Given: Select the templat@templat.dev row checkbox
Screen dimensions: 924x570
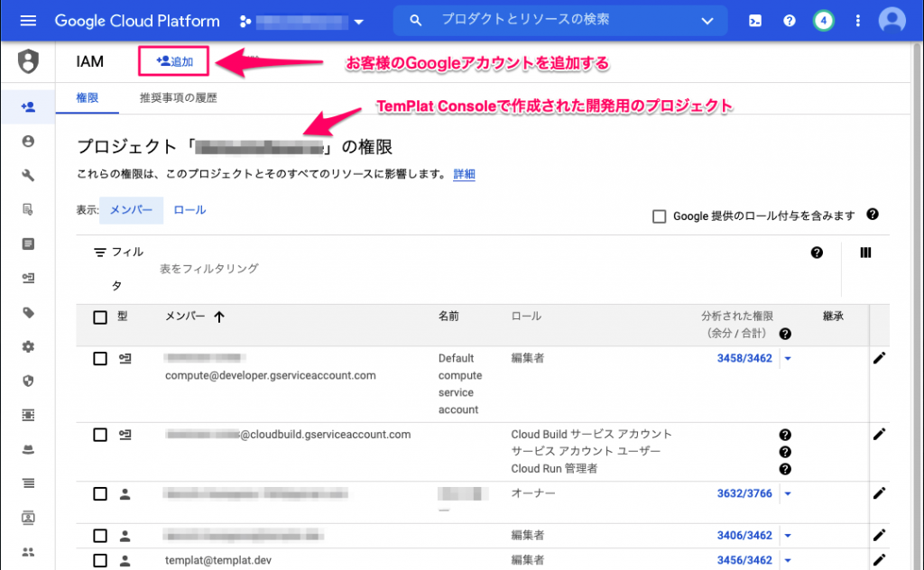Looking at the screenshot, I should tap(100, 561).
